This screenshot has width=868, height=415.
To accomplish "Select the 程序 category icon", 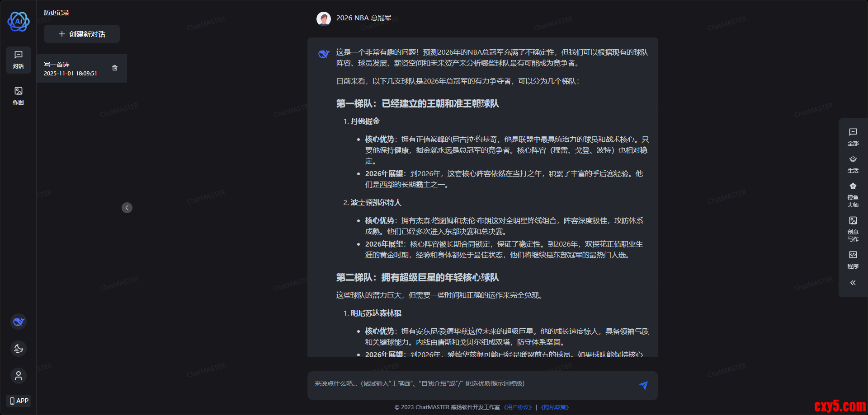I will click(x=853, y=260).
